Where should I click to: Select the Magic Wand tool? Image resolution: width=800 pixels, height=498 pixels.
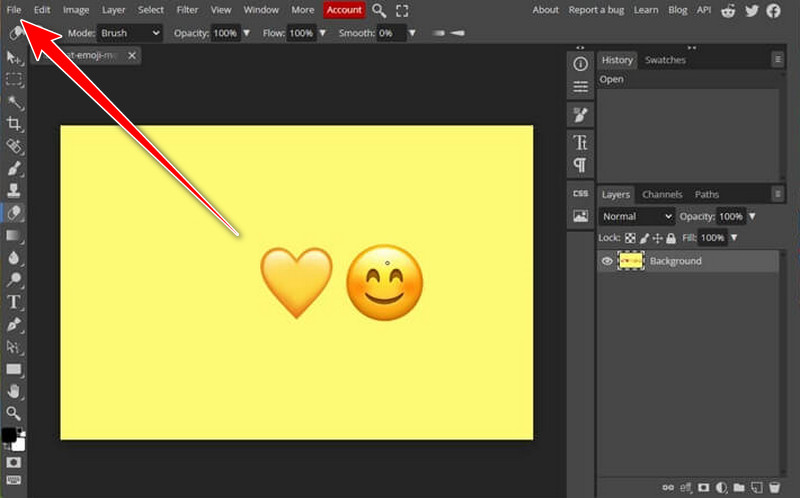point(14,102)
